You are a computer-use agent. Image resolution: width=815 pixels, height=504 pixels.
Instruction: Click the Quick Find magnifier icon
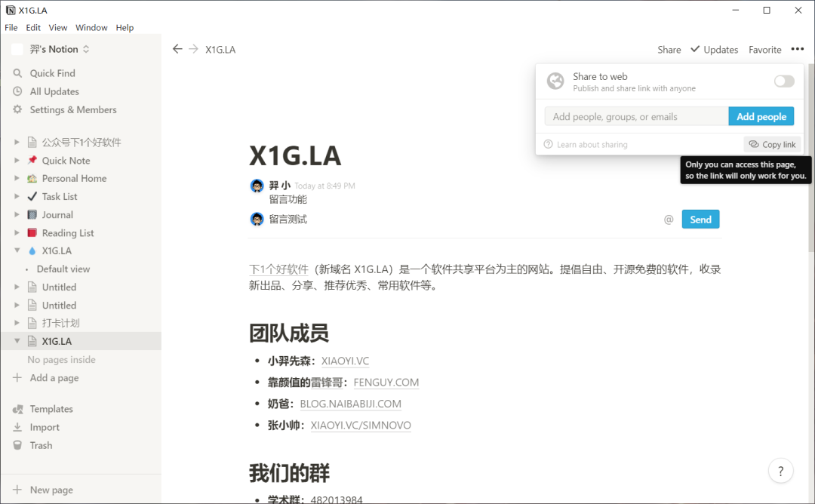click(x=17, y=72)
